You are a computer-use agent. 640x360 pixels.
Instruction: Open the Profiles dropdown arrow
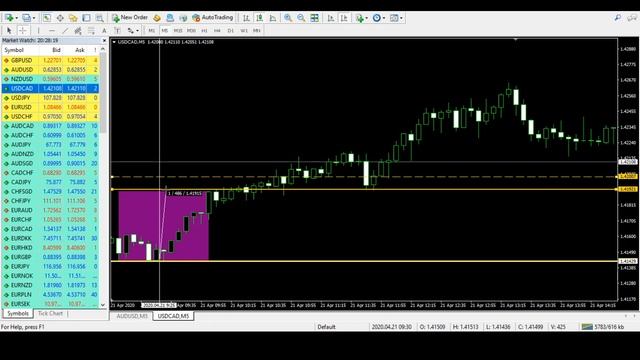[34, 18]
